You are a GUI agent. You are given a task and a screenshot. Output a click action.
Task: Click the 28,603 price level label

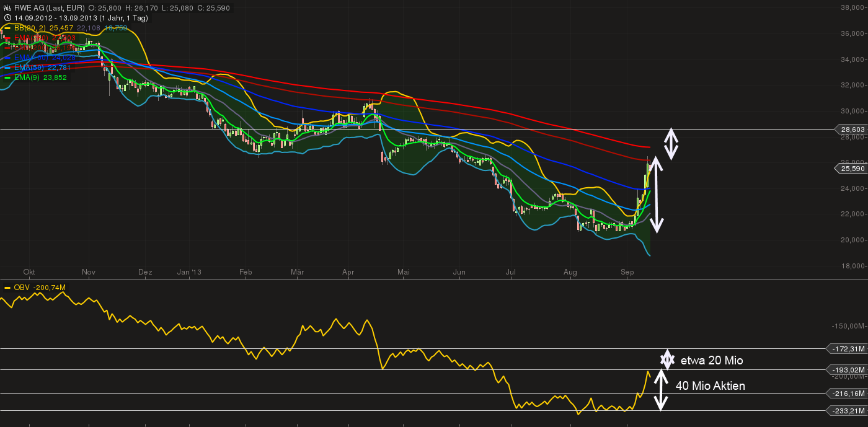[852, 130]
